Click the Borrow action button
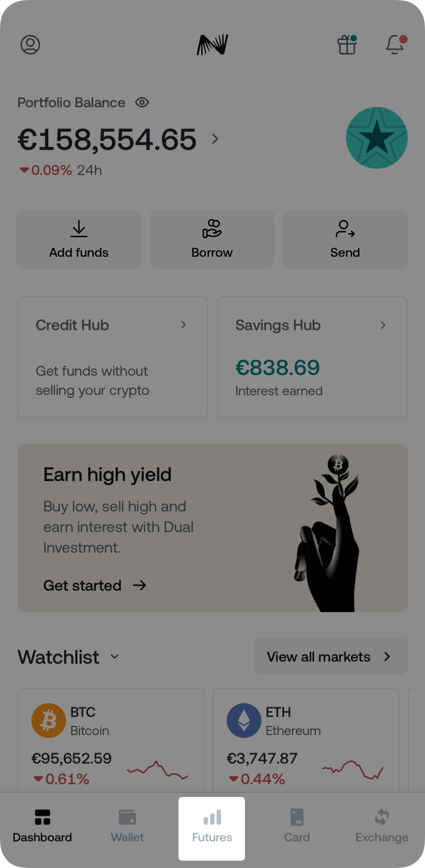Viewport: 425px width, 868px height. pyautogui.click(x=212, y=239)
